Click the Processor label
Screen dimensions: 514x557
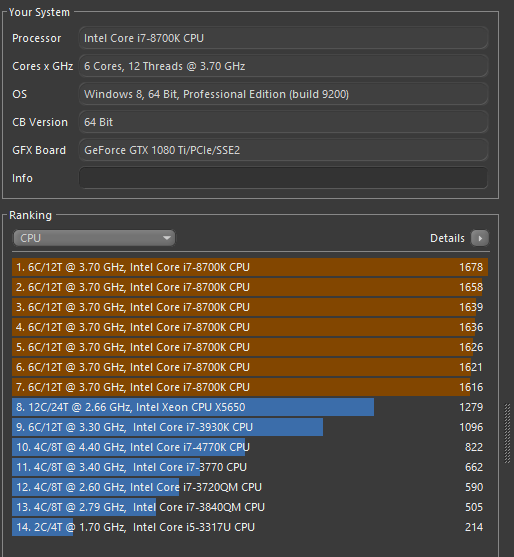[x=37, y=38]
